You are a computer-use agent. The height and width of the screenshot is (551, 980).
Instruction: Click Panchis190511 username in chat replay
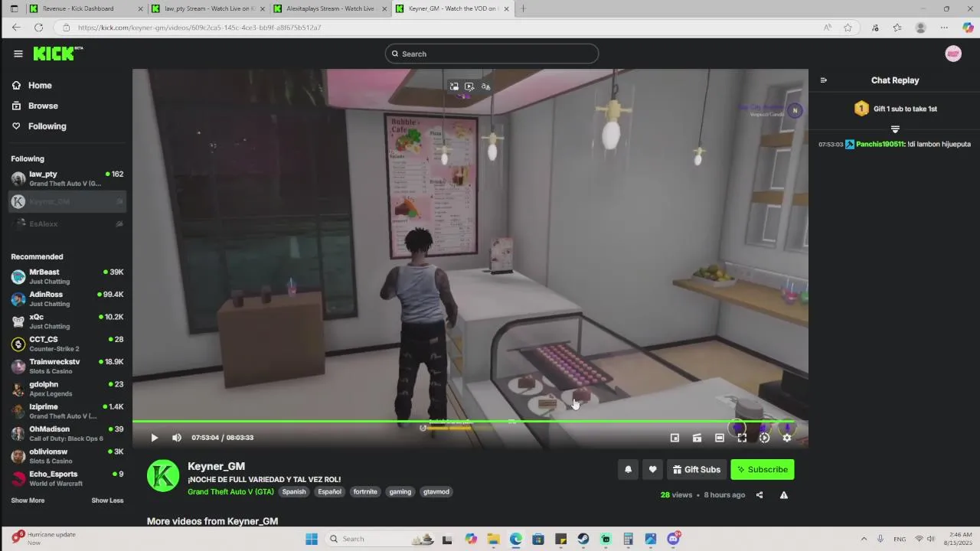(880, 145)
